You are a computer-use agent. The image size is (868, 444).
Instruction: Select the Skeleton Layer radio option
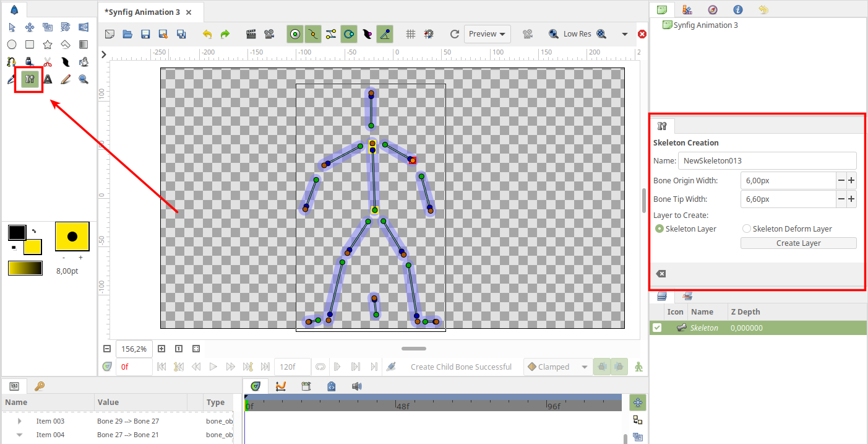pyautogui.click(x=685, y=229)
